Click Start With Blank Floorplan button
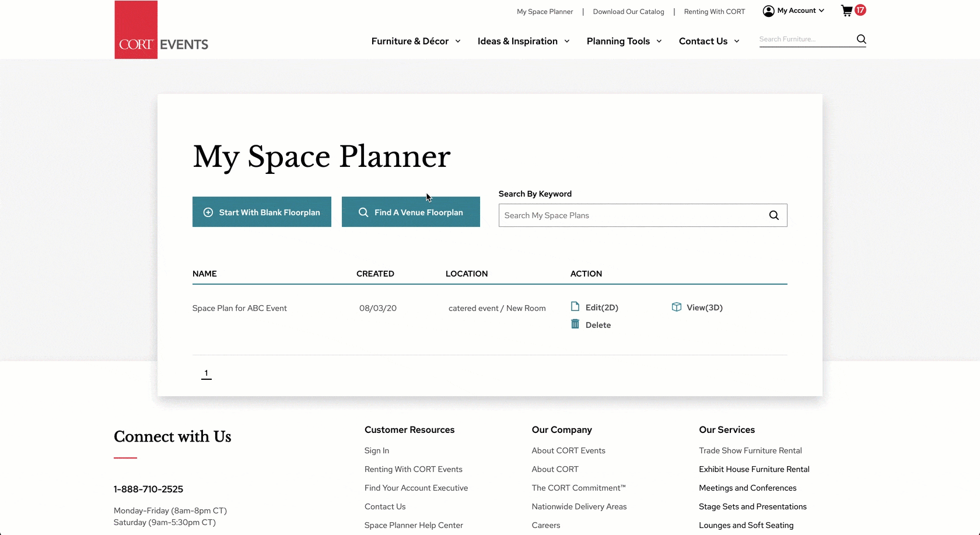Screen dimensions: 980x535 262,212
